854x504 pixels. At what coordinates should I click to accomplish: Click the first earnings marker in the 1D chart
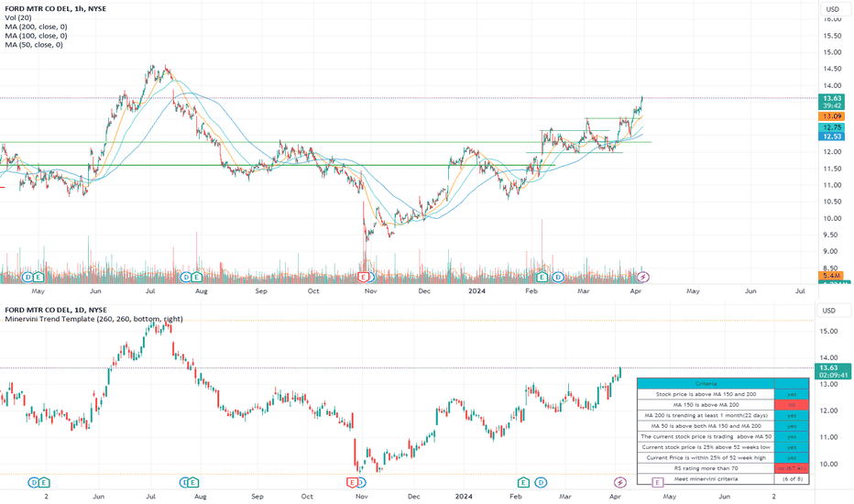tap(44, 482)
